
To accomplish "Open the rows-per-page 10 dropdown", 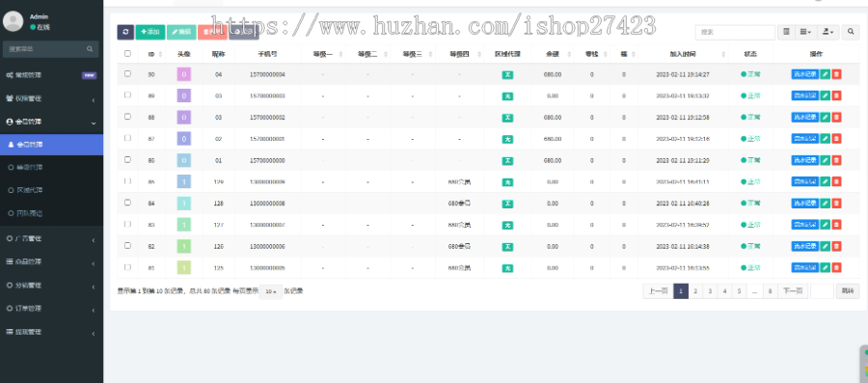I will 271,291.
